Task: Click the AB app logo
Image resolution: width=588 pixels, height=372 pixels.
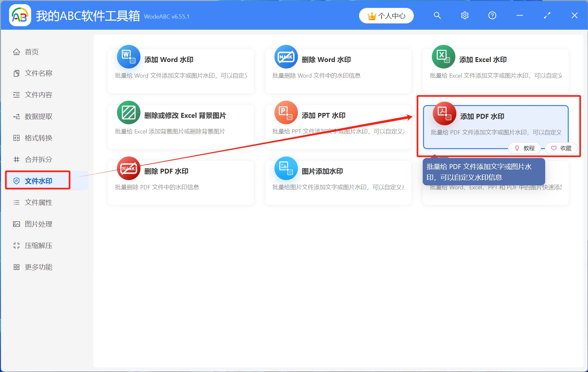Action: (x=20, y=15)
